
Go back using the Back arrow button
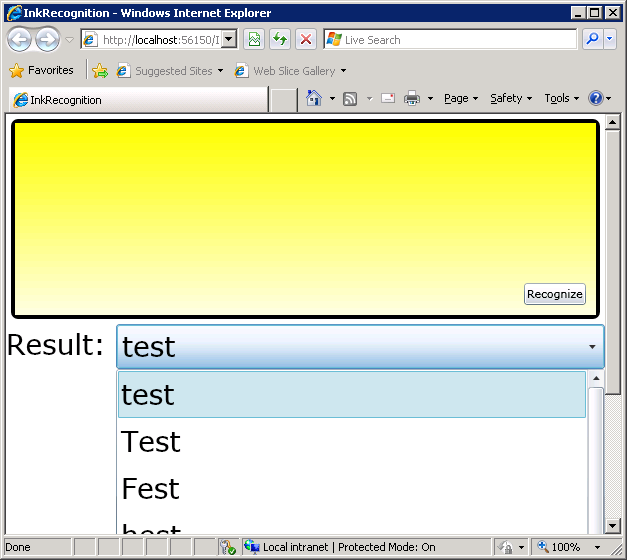point(19,40)
